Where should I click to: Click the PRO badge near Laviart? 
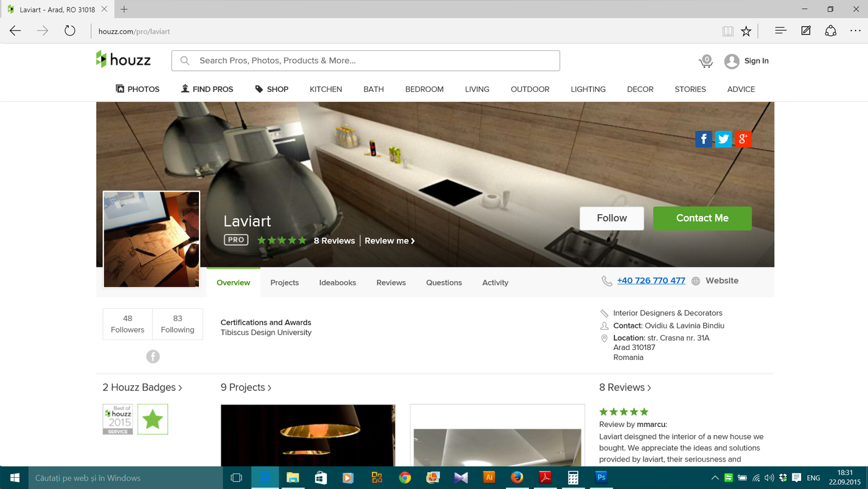pos(236,240)
